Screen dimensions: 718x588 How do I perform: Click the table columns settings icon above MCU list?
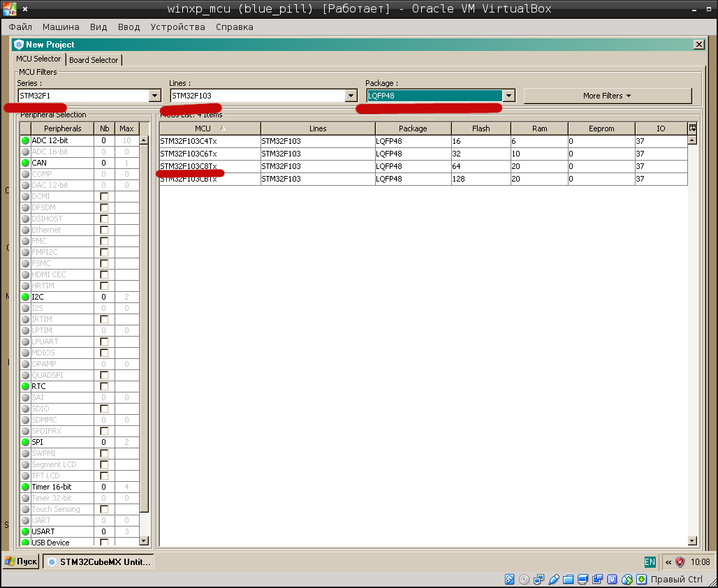pos(692,128)
